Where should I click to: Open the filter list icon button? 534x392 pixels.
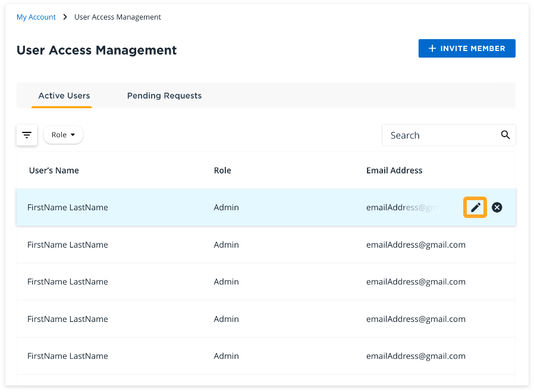tap(27, 135)
